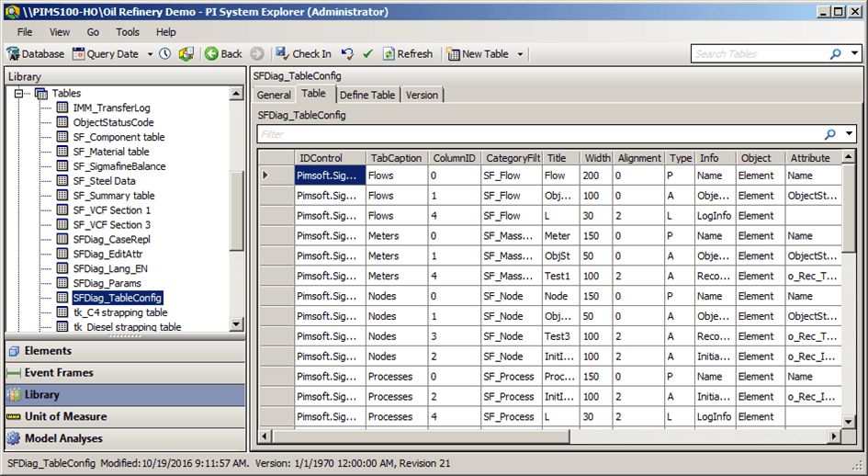The image size is (868, 476).
Task: Click the clock time icon in toolbar
Action: pyautogui.click(x=165, y=53)
